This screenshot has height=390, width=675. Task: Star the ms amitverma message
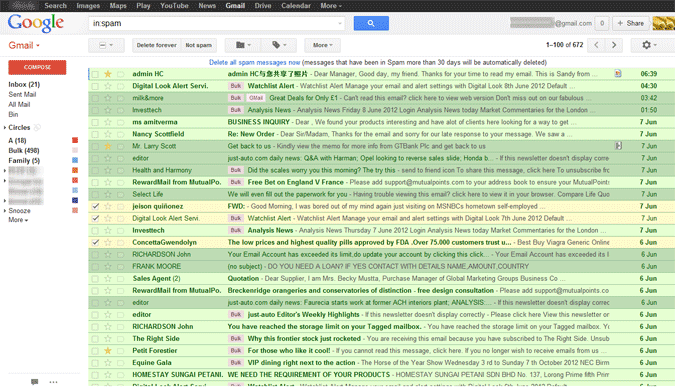[x=108, y=122]
